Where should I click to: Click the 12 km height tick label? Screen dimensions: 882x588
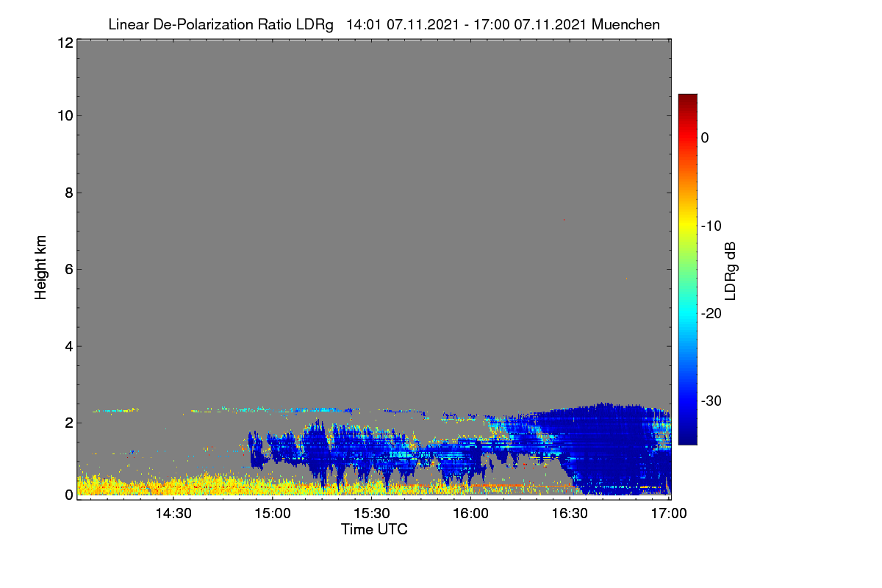point(65,43)
